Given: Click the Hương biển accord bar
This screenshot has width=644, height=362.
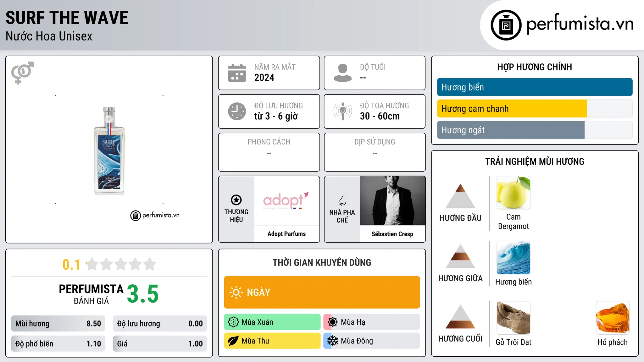Looking at the screenshot, I should pos(535,87).
